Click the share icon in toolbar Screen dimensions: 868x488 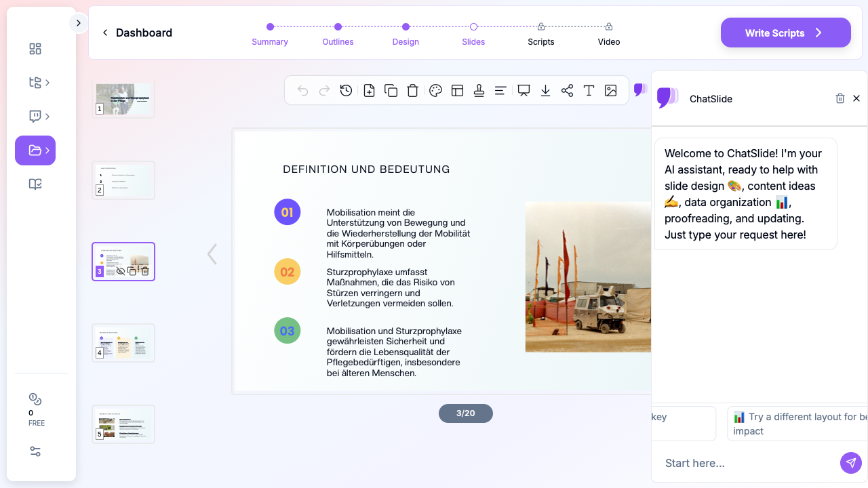click(568, 91)
